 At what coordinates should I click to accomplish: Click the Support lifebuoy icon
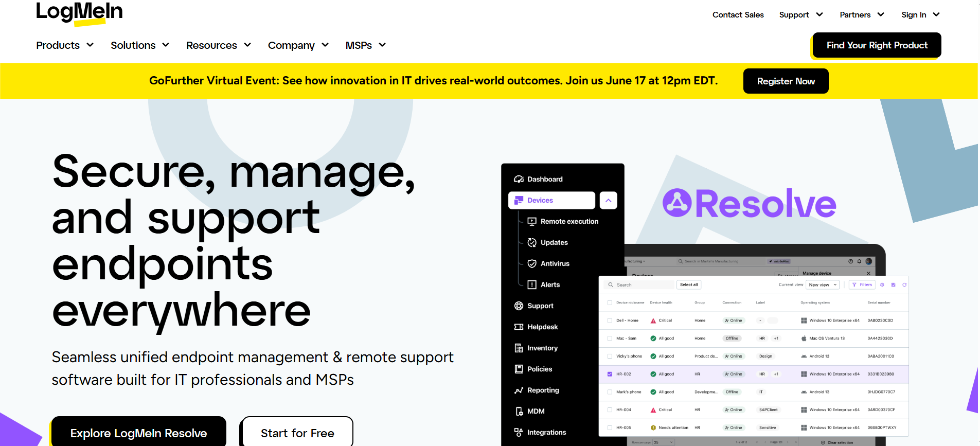[x=519, y=306]
